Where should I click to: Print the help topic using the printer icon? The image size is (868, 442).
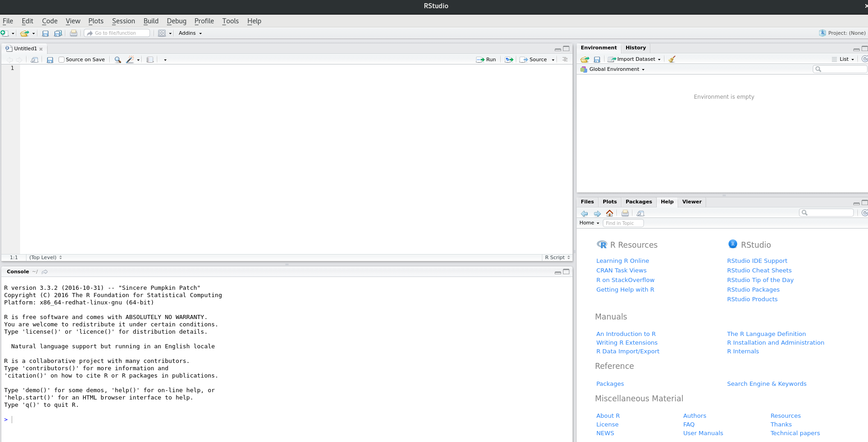pos(625,213)
